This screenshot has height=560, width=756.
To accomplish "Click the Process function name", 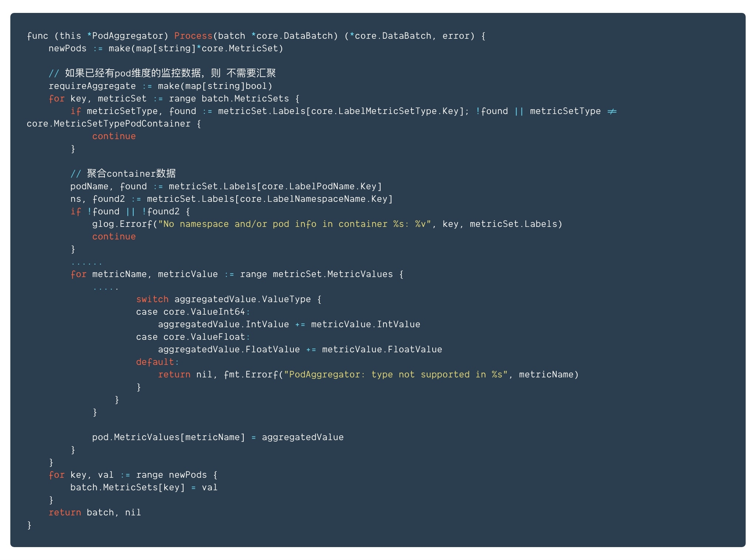I will [193, 36].
